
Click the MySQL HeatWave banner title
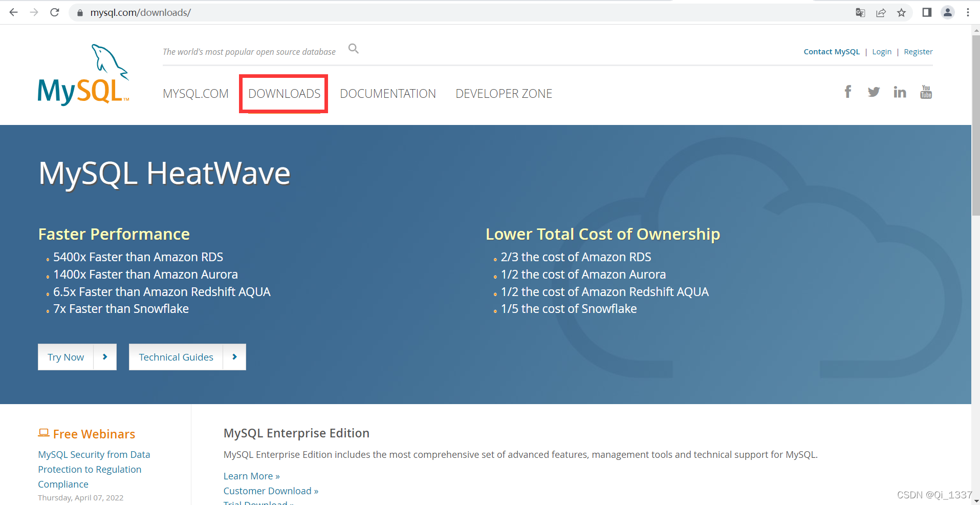(164, 174)
